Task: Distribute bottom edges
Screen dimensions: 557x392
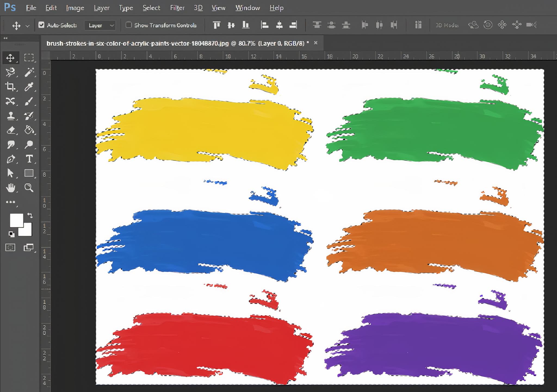Action: [x=346, y=25]
